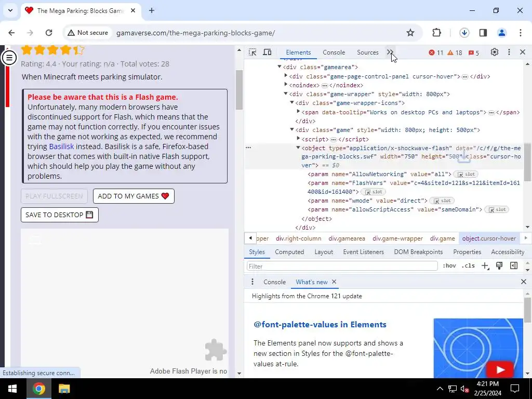Expand the noindex node
The image size is (532, 399).
coord(286,85)
